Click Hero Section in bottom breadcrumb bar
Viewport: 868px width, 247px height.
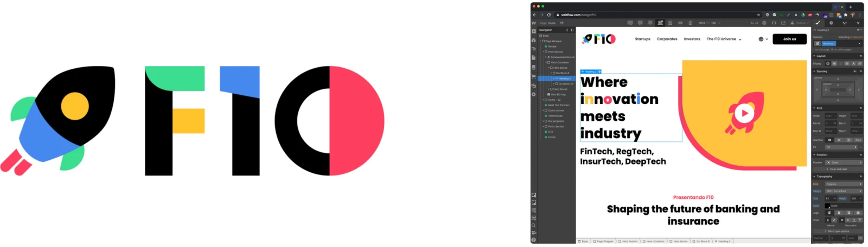[629, 241]
